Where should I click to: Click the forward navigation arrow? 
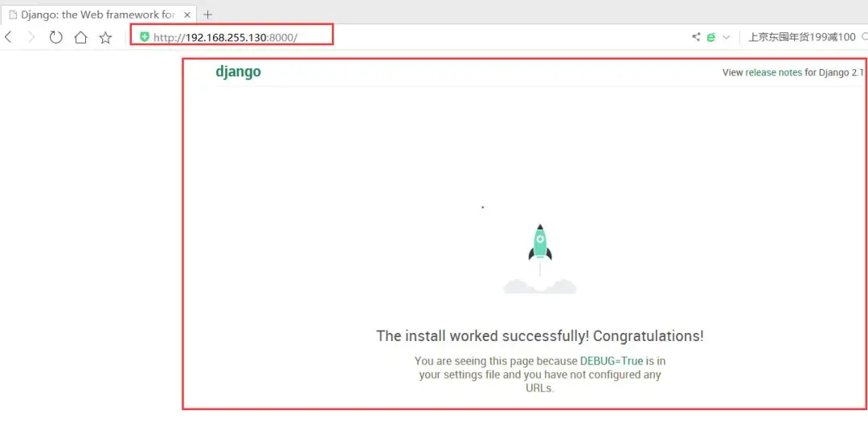tap(31, 37)
